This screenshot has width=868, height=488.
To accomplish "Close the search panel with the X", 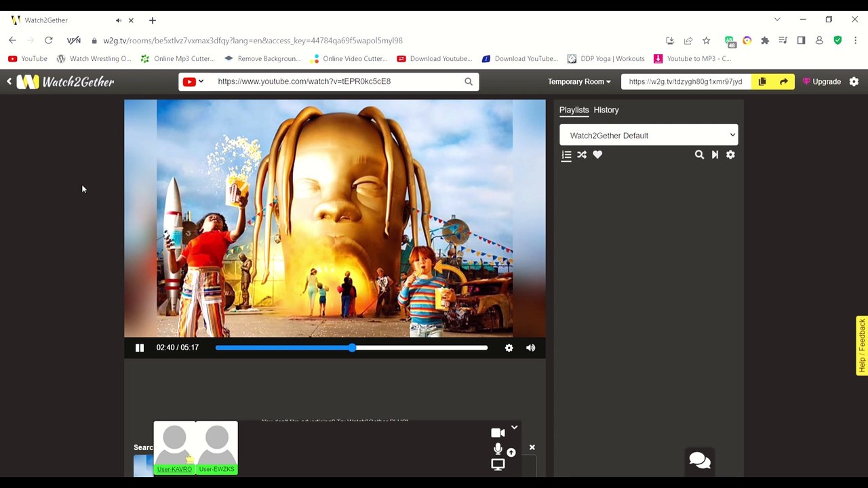I will coord(532,447).
